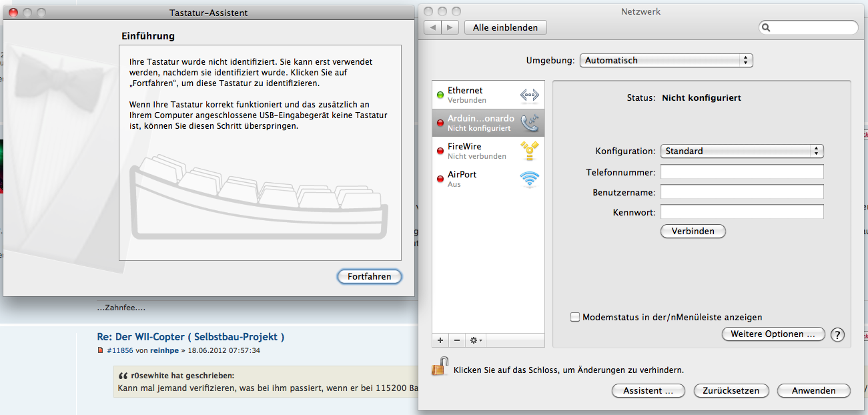This screenshot has height=415, width=868.
Task: Click the Verbinden button
Action: click(693, 231)
